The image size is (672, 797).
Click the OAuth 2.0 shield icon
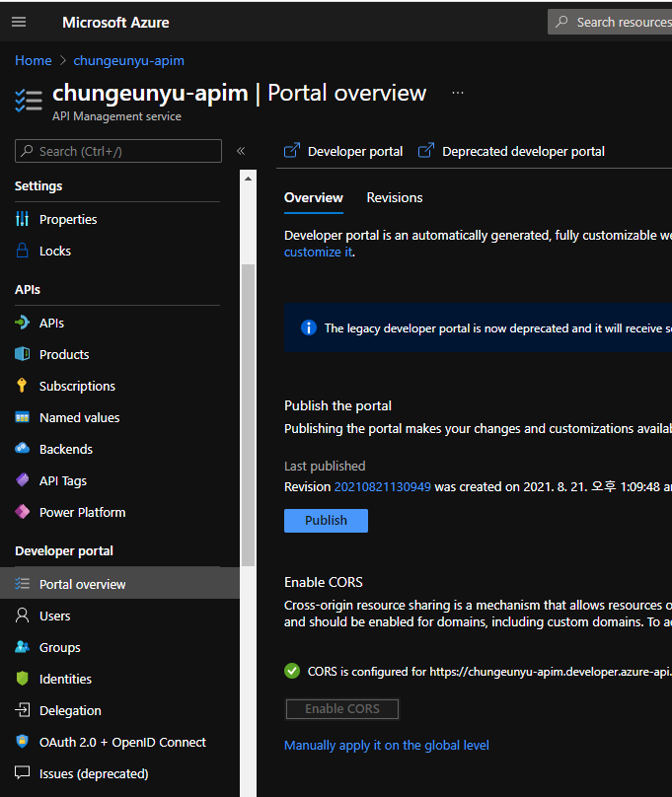[22, 742]
